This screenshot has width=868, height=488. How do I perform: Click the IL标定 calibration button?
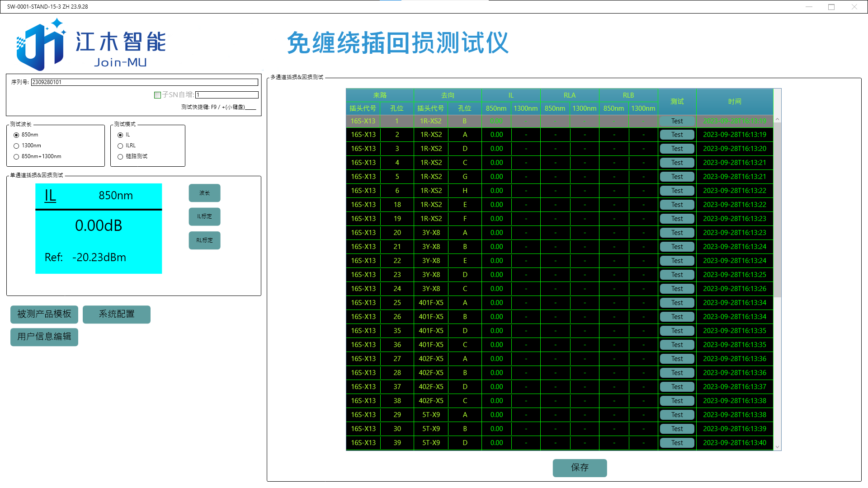coord(204,216)
